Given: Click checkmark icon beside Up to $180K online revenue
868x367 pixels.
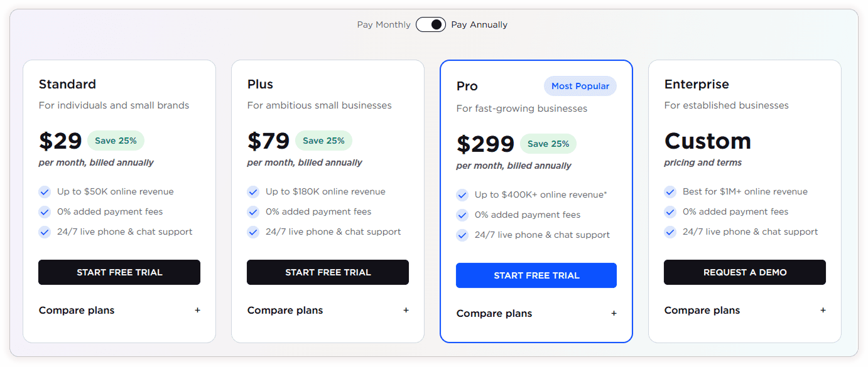Looking at the screenshot, I should pos(253,191).
